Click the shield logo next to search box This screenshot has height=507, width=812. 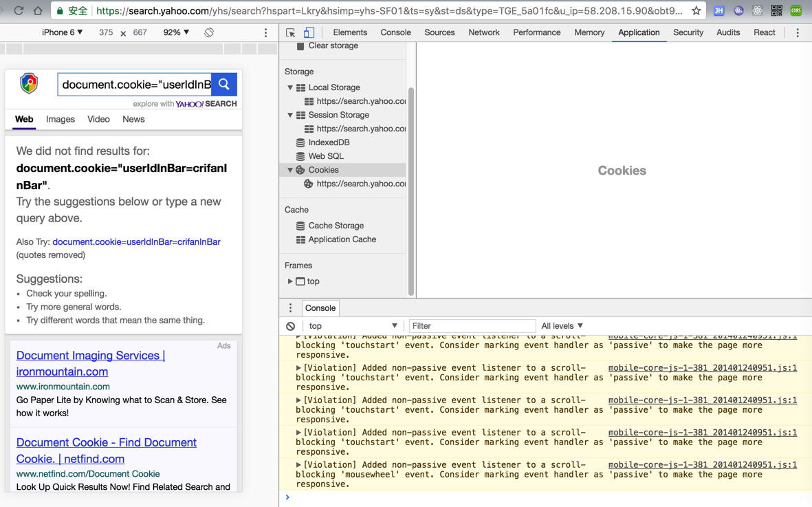[x=29, y=83]
